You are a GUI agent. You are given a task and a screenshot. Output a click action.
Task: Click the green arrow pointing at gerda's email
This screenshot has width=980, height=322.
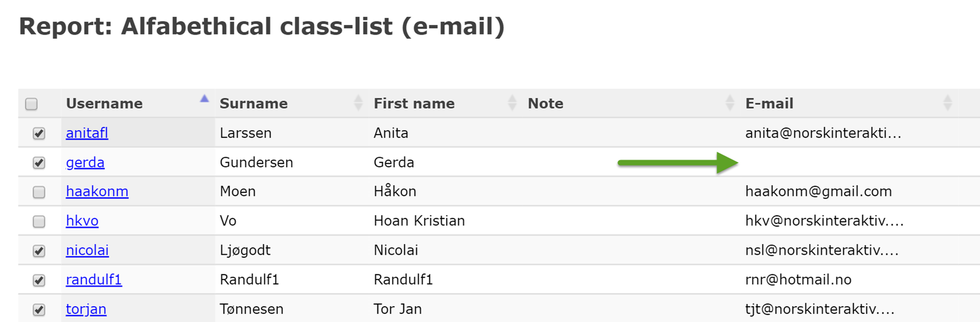[679, 162]
